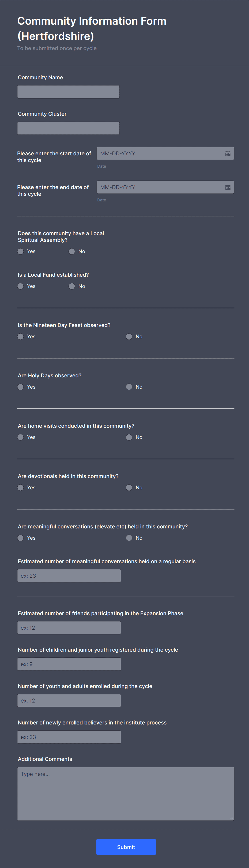
Task: Click the estimated meaningful conversations number field
Action: pos(69,576)
